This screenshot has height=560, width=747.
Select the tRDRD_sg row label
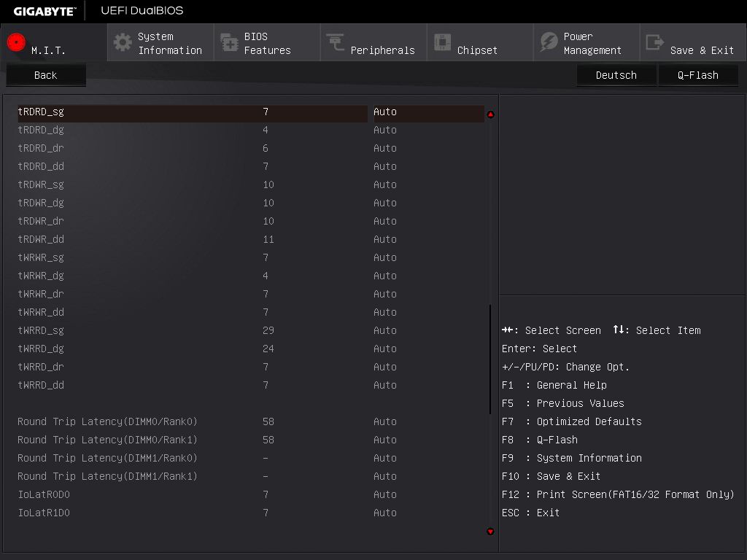pos(41,112)
